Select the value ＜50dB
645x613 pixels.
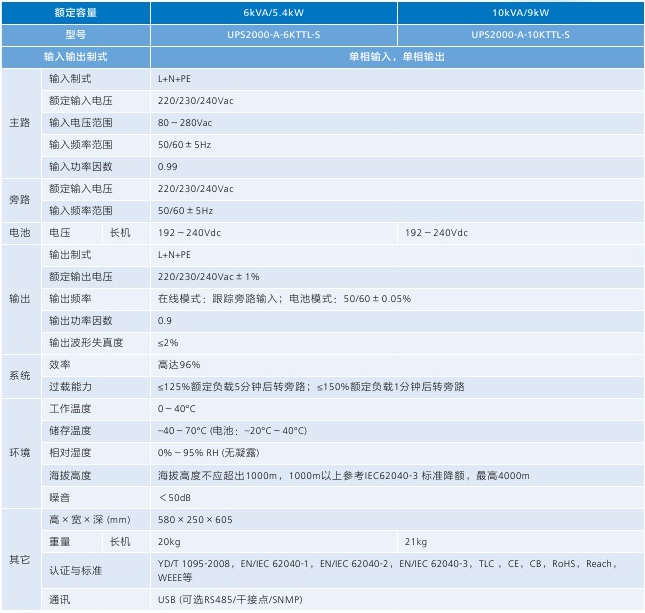[175, 498]
